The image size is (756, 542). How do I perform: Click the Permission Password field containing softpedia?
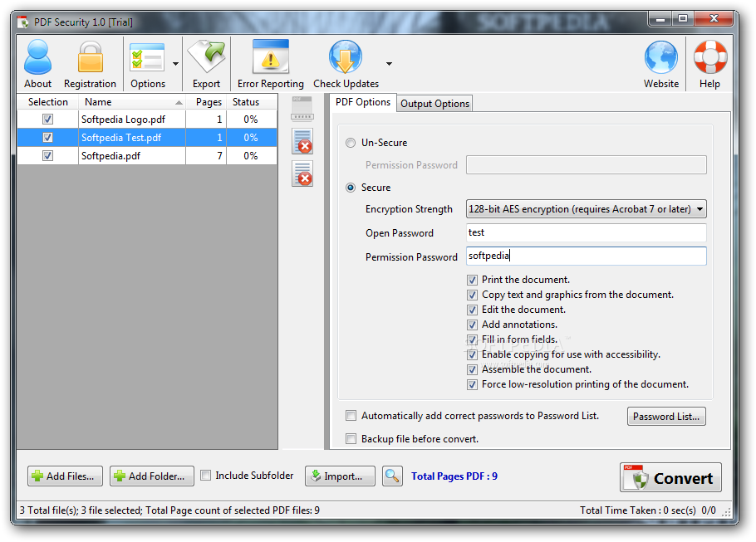pyautogui.click(x=587, y=256)
